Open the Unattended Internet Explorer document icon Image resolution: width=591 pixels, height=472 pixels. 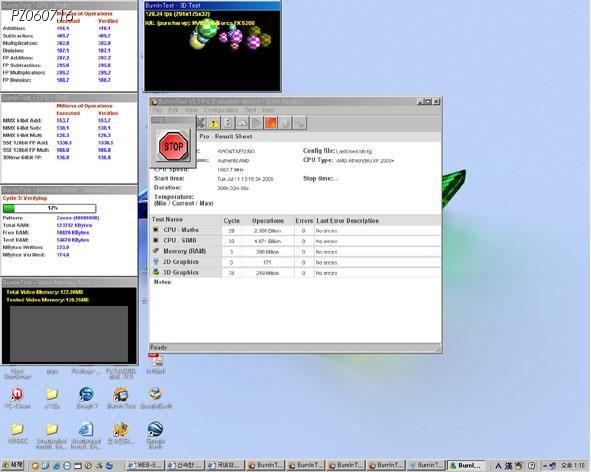[86, 435]
